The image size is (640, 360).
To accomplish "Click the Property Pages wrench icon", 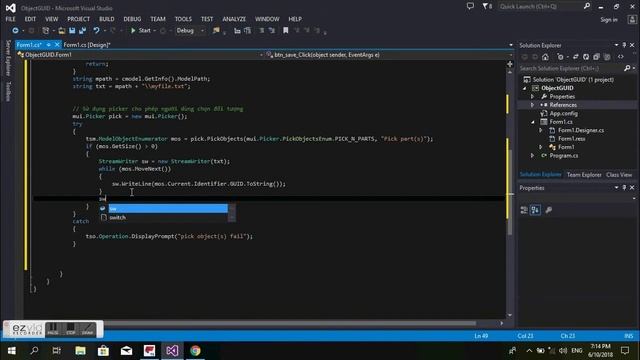I will (549, 210).
